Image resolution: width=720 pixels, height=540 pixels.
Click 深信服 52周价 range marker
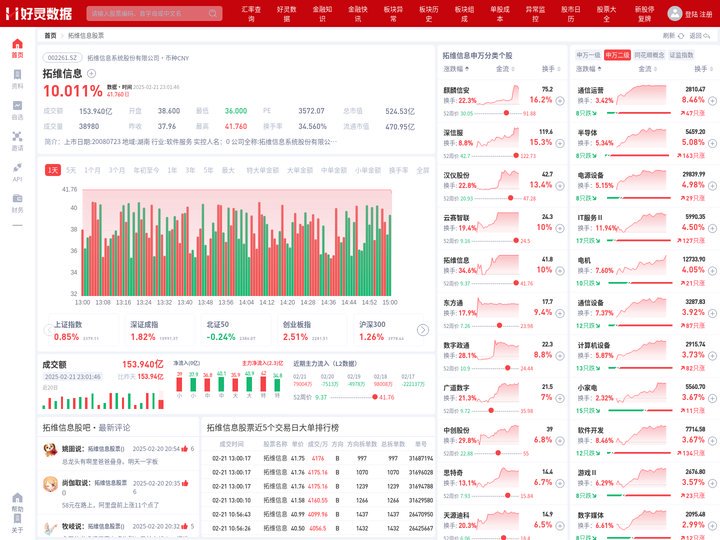[516, 156]
